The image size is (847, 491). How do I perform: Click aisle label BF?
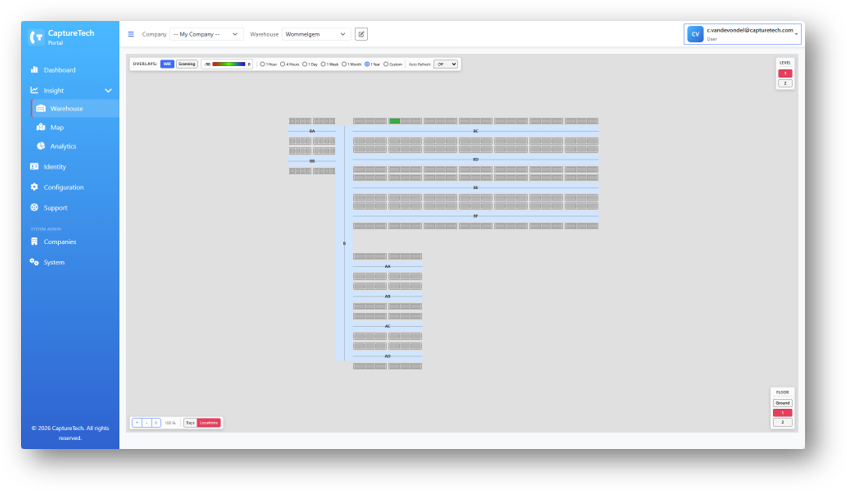pos(475,216)
